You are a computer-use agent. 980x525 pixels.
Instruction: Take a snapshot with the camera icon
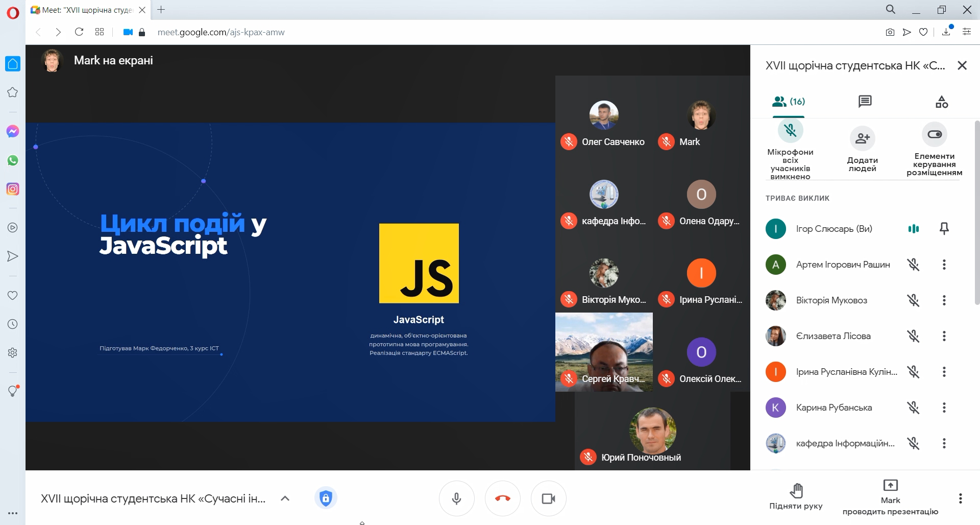pyautogui.click(x=890, y=32)
